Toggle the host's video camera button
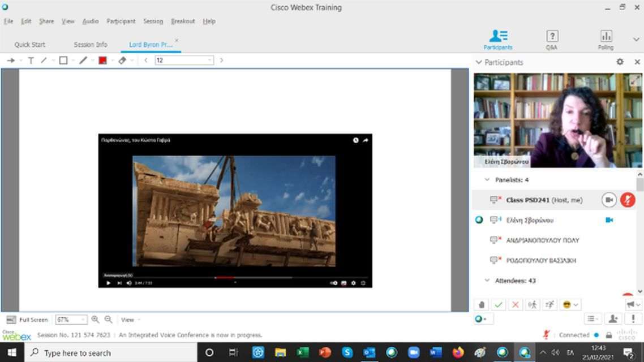Screen dimensions: 644x362 pyautogui.click(x=609, y=200)
